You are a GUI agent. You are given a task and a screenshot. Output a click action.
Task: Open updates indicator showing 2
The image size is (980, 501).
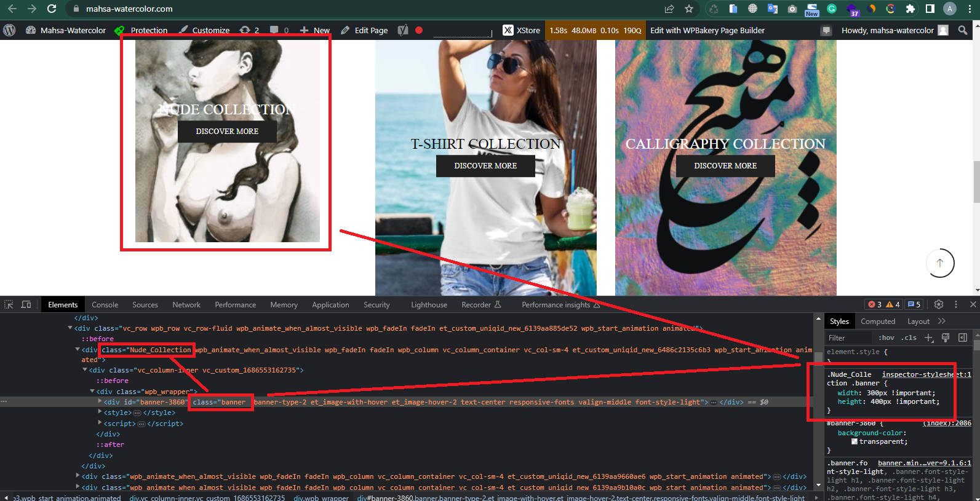(x=249, y=30)
